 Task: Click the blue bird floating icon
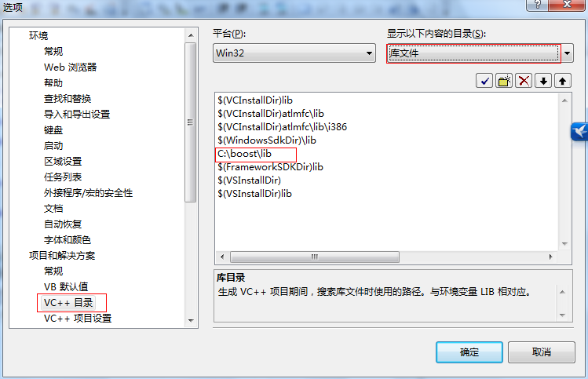click(579, 132)
